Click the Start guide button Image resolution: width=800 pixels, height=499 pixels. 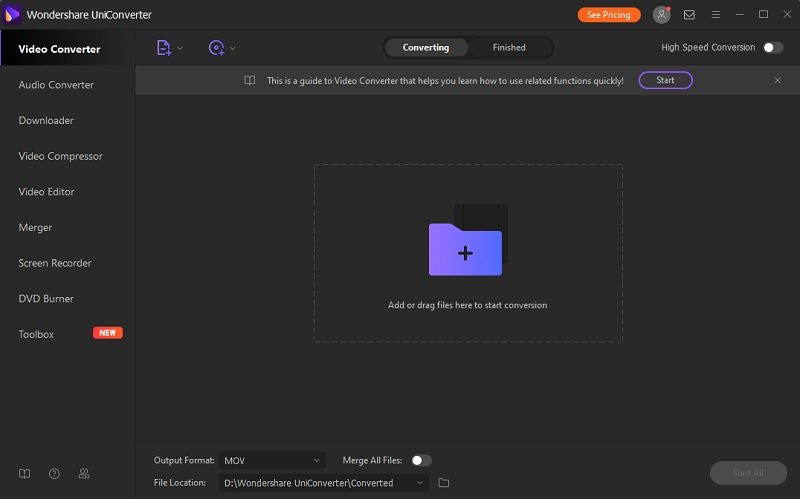pyautogui.click(x=665, y=80)
